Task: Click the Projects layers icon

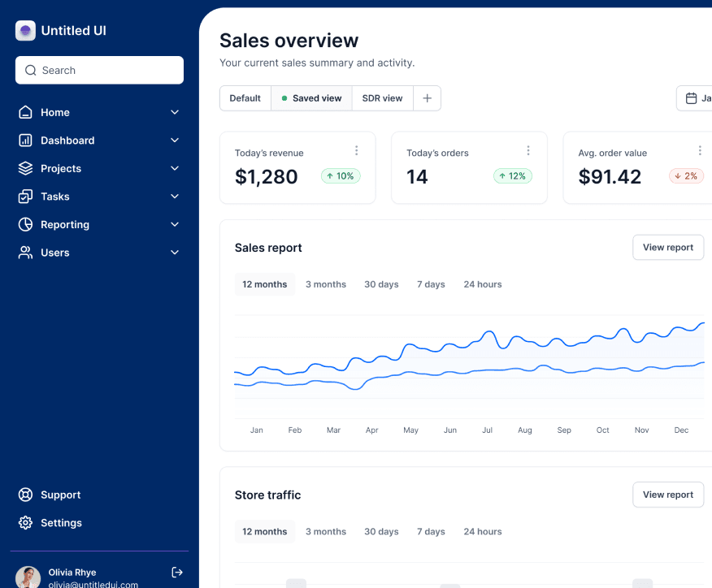Action: [x=25, y=168]
